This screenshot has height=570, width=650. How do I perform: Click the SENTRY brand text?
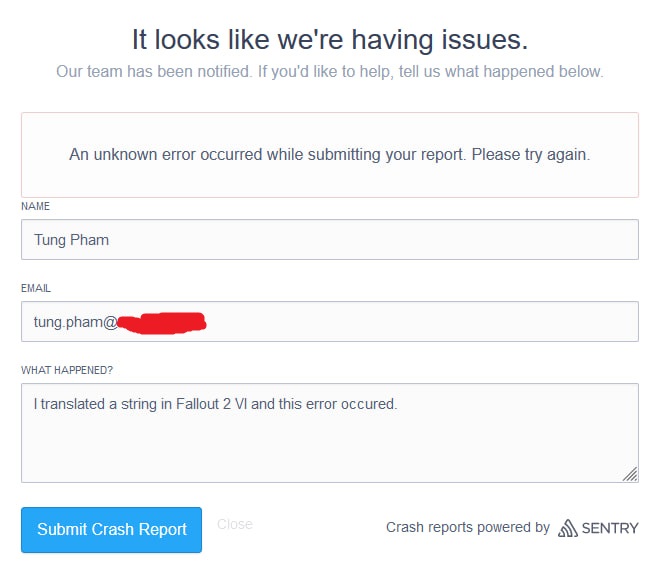pyautogui.click(x=610, y=528)
